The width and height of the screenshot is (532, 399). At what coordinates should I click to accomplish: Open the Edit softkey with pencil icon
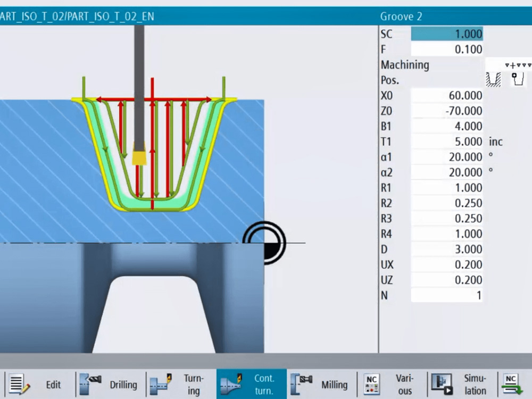coord(39,384)
